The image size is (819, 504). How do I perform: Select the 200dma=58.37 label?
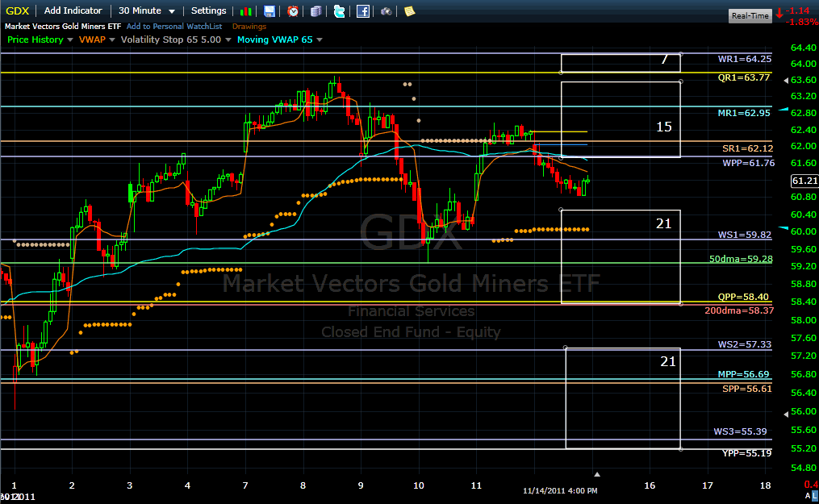pyautogui.click(x=739, y=310)
